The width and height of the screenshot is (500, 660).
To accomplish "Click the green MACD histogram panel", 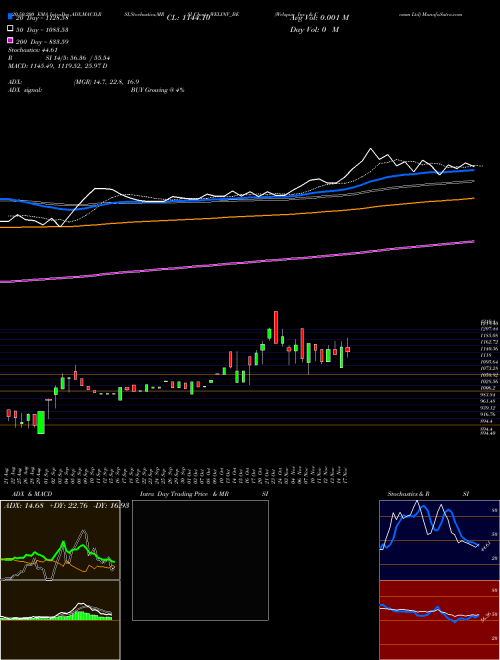I will (x=60, y=620).
